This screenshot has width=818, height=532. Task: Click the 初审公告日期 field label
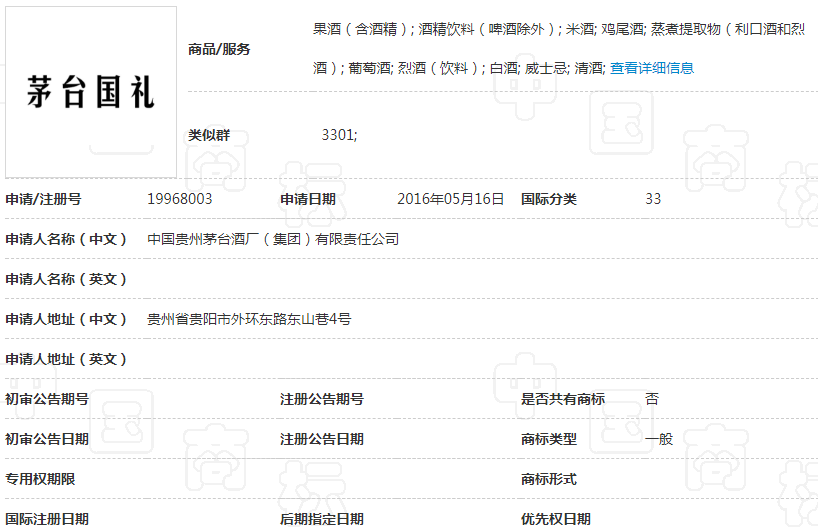tap(47, 439)
